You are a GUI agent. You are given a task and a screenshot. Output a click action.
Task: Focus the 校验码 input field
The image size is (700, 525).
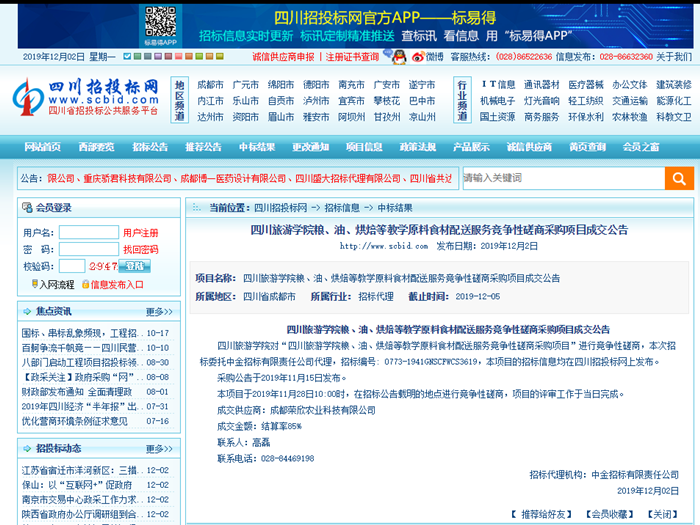[72, 266]
